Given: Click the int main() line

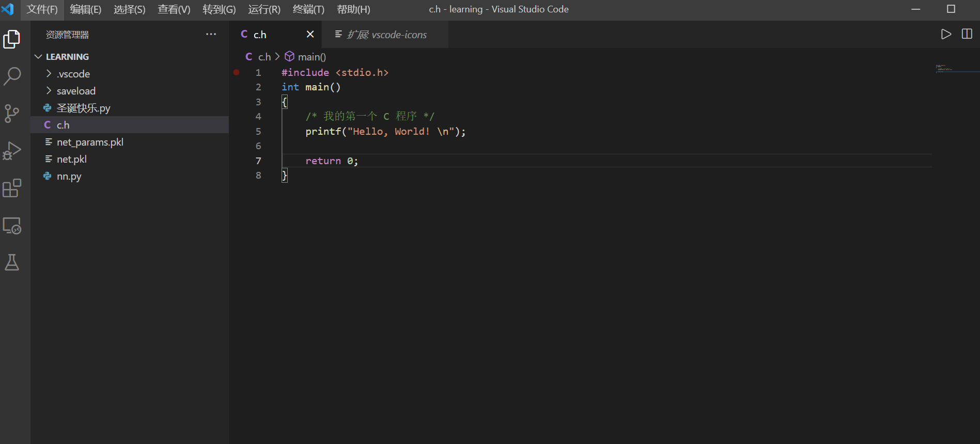Looking at the screenshot, I should [311, 87].
